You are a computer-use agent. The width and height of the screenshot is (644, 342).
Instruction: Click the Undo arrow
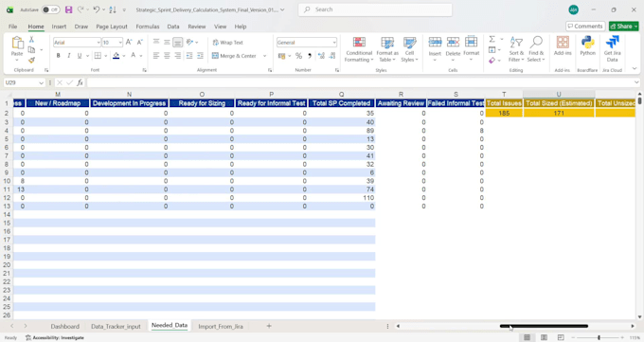tap(96, 9)
